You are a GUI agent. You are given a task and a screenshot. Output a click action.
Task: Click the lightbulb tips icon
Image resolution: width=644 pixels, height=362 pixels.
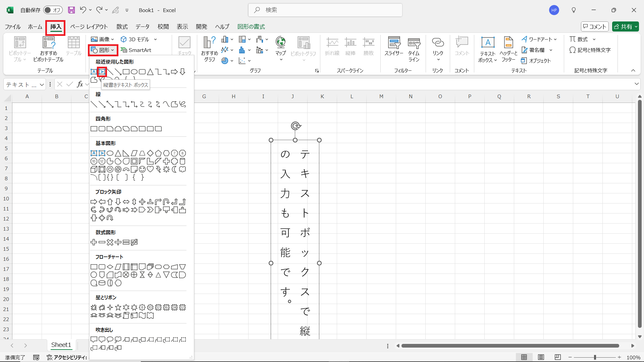tap(574, 10)
